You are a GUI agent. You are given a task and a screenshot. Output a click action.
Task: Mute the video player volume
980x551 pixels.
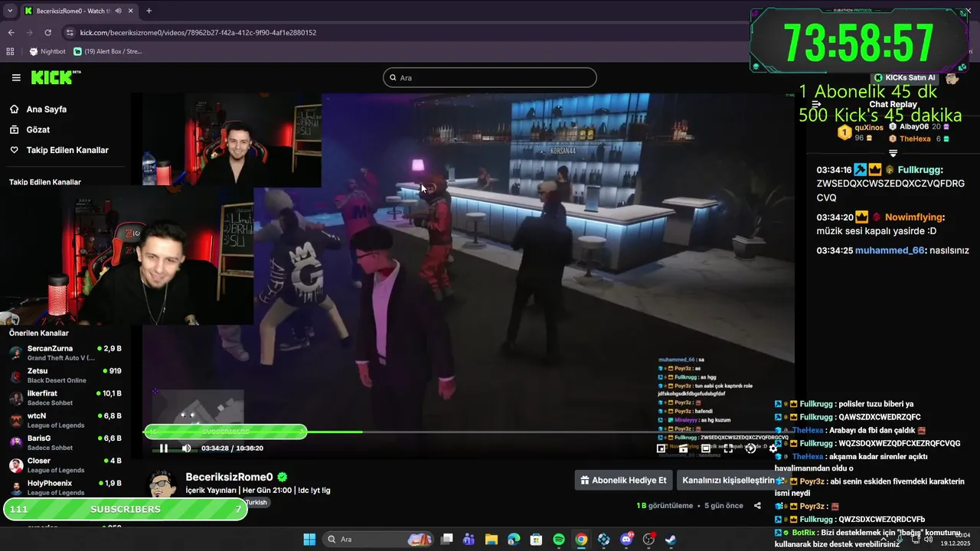point(186,448)
